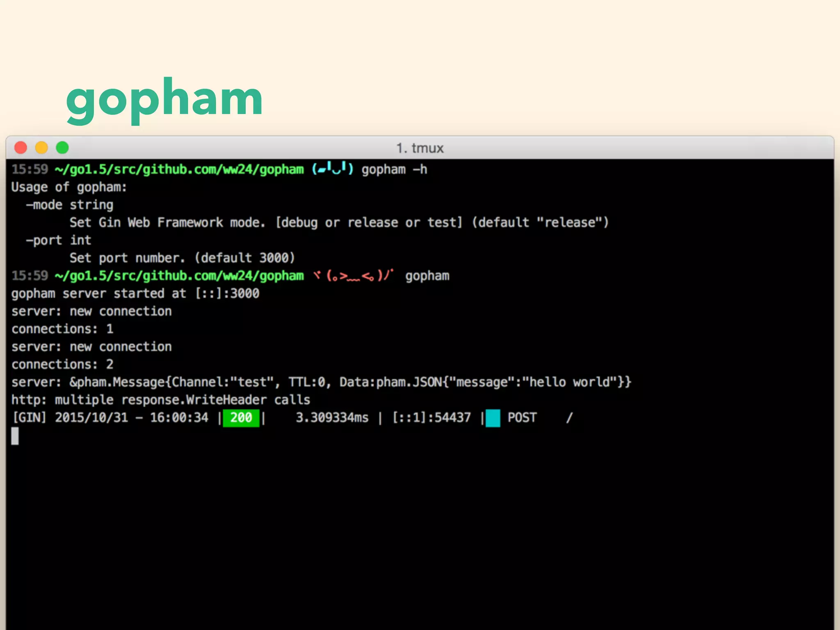
Task: Click the '[::1]:54437' client address
Action: click(x=431, y=418)
